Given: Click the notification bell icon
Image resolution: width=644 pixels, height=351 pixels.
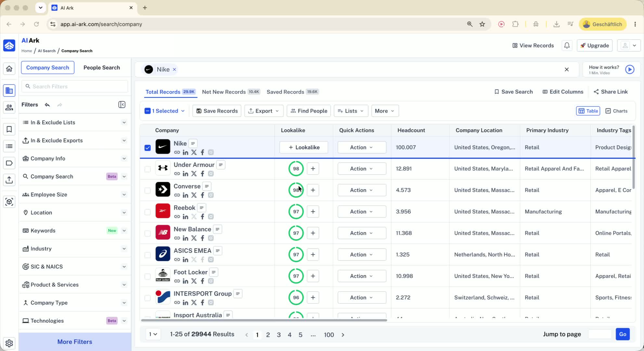Looking at the screenshot, I should pos(567,45).
